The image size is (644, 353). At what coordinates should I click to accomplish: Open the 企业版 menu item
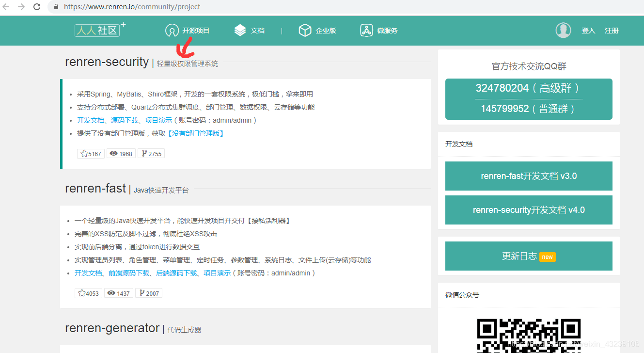coord(326,31)
